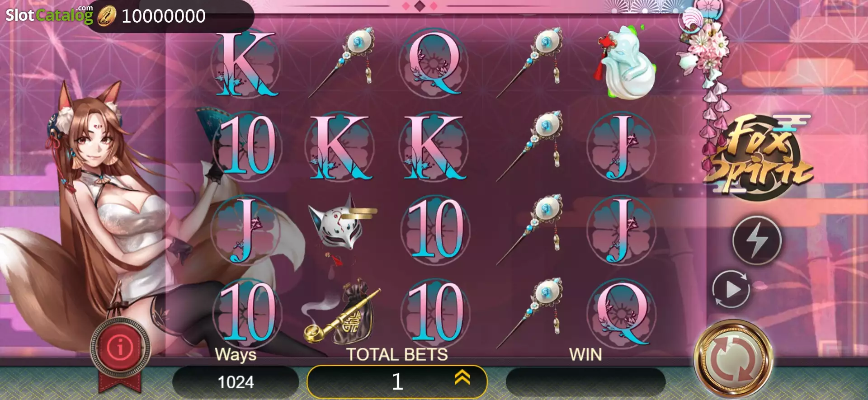Click the red info ribbon badge

coord(120,353)
